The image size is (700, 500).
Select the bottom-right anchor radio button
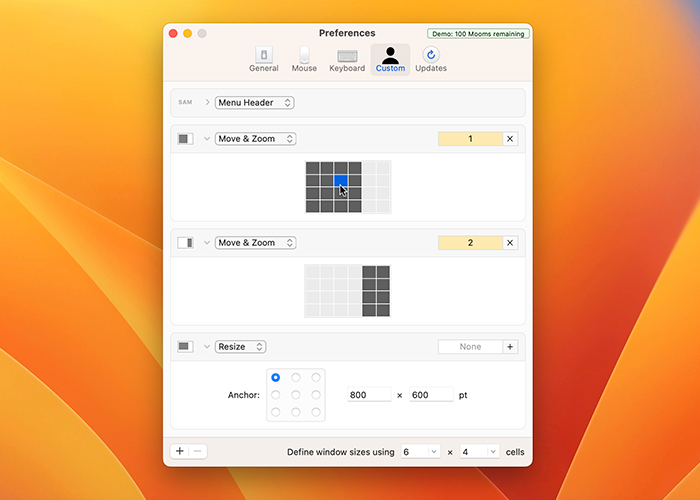tap(316, 412)
